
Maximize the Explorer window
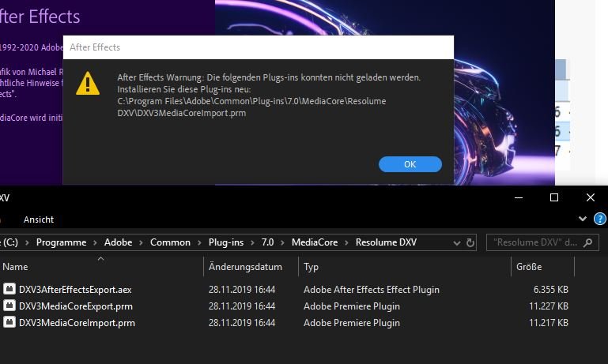(554, 197)
